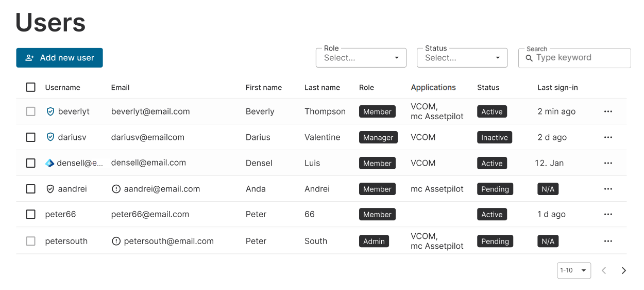Select the checkbox for the dariusv row
Image resolution: width=644 pixels, height=290 pixels.
31,137
